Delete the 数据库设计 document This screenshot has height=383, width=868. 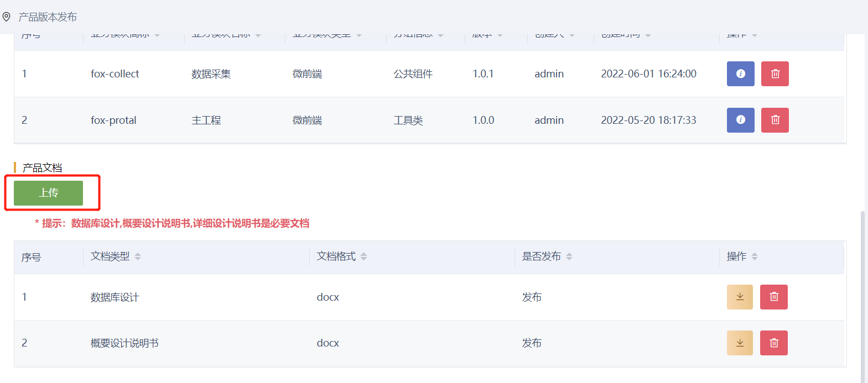(773, 297)
